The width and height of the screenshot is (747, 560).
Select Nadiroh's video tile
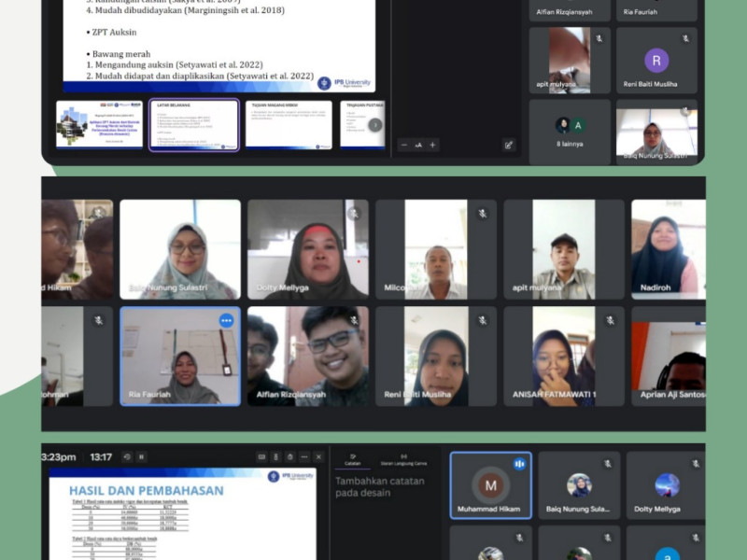pos(668,249)
